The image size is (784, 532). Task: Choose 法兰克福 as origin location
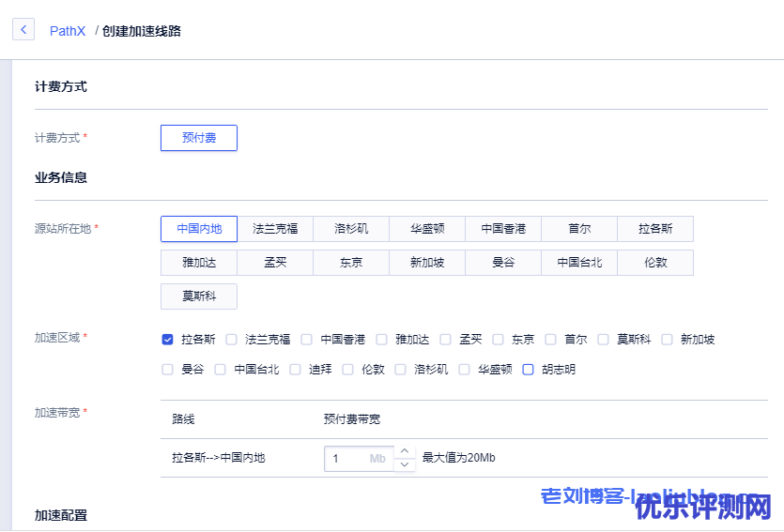275,229
